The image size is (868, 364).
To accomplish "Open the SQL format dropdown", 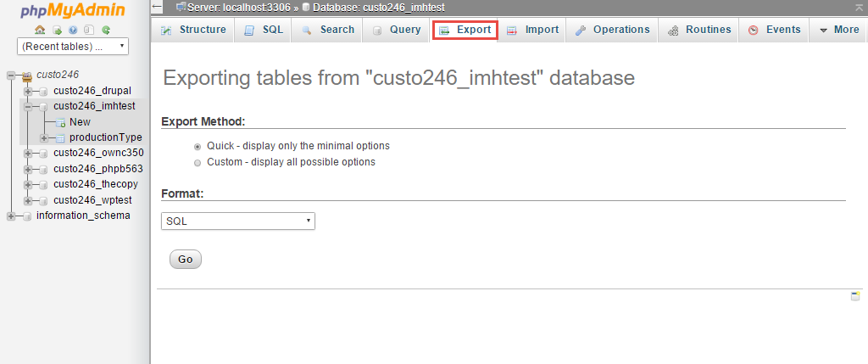I will (238, 221).
